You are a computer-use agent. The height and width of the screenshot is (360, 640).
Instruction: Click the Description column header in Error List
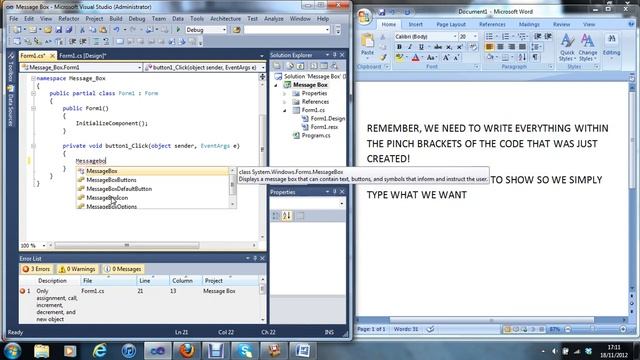pos(52,281)
